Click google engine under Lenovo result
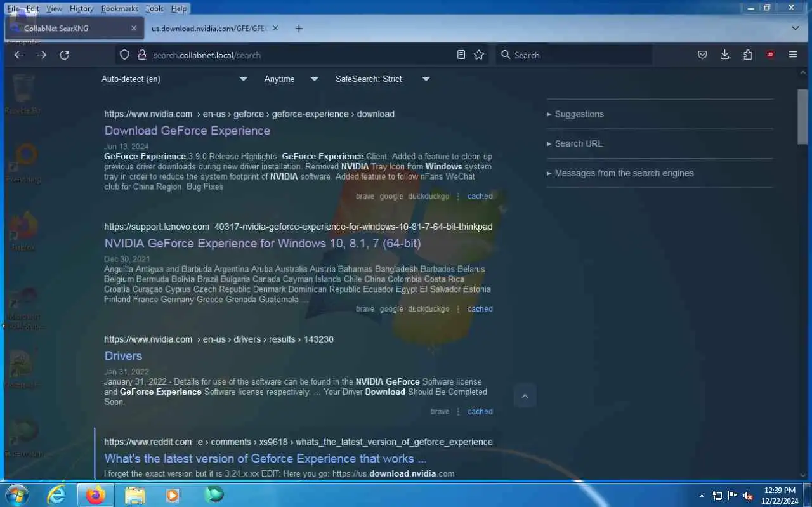 pos(391,309)
